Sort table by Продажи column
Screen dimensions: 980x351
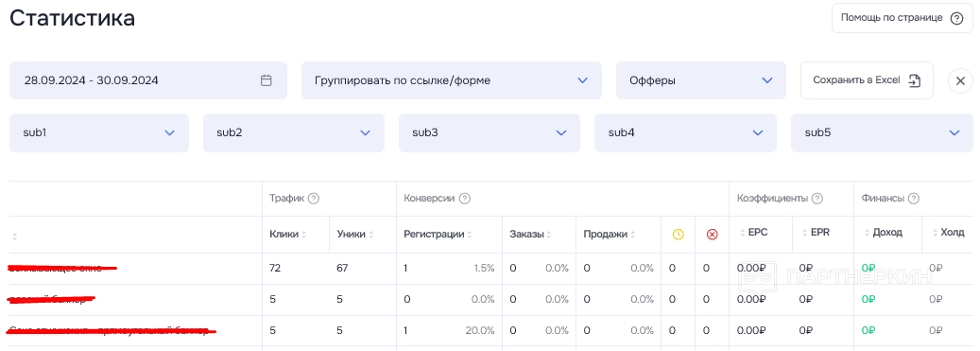coord(610,234)
